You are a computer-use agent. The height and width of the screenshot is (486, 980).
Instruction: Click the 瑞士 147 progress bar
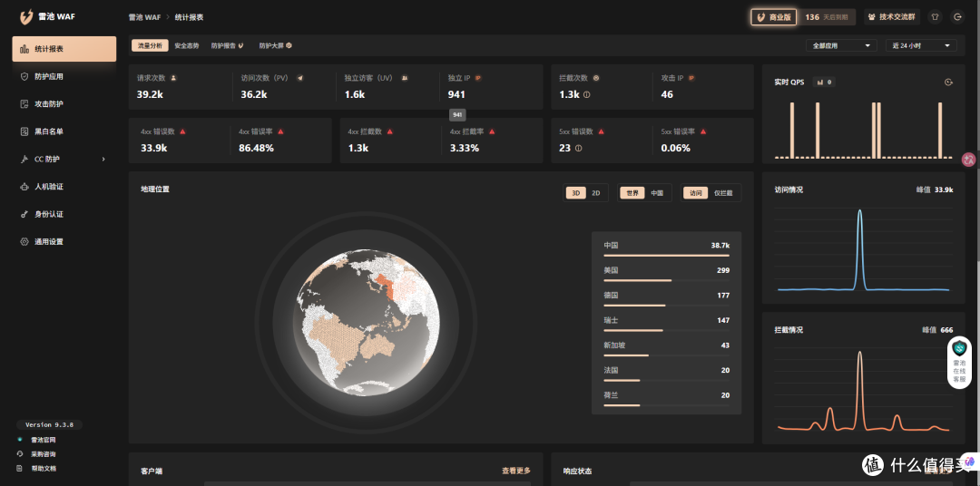coord(666,330)
